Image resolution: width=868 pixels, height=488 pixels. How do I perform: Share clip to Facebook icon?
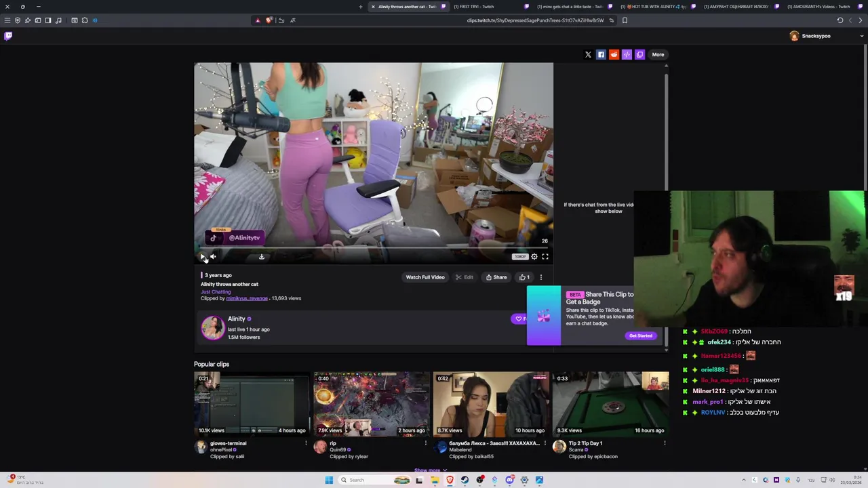601,54
